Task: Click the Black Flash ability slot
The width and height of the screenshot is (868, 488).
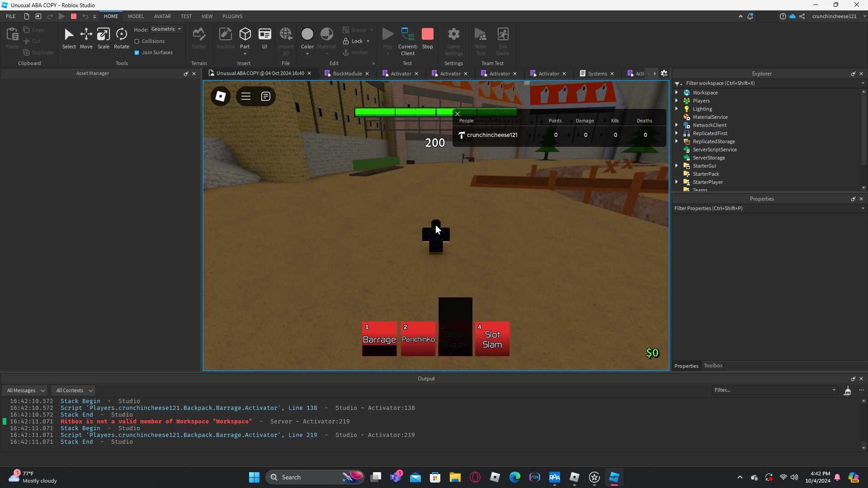Action: [x=455, y=339]
